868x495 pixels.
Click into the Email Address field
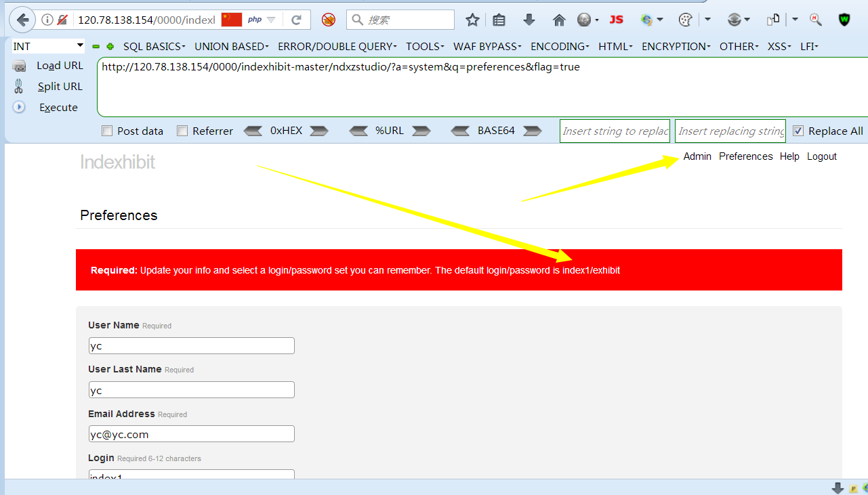tap(192, 434)
